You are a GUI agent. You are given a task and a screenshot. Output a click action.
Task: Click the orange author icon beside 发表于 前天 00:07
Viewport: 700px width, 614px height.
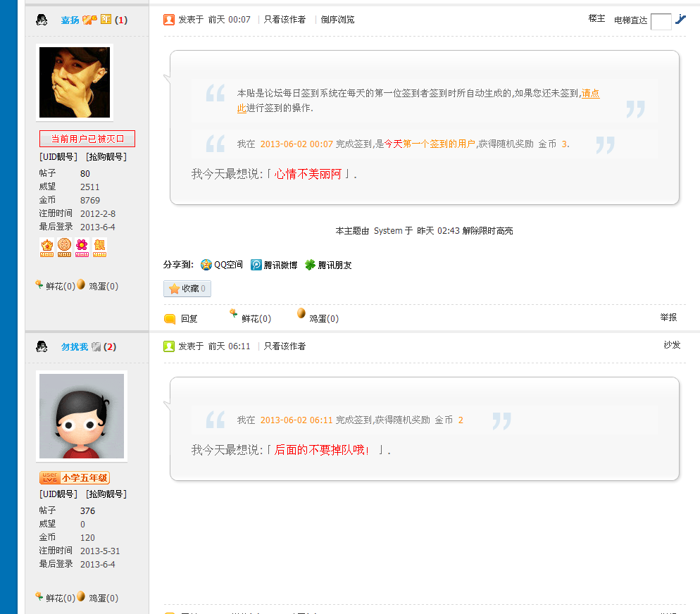pyautogui.click(x=169, y=20)
